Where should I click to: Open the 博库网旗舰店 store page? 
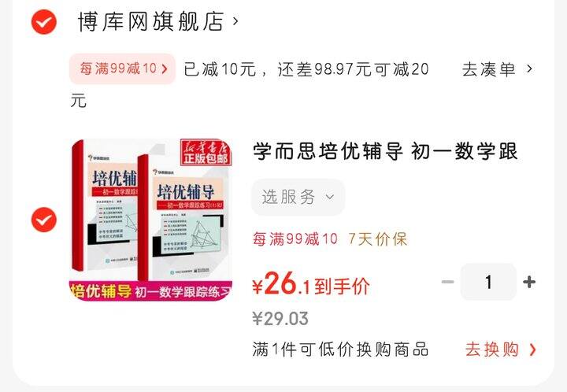(x=150, y=22)
